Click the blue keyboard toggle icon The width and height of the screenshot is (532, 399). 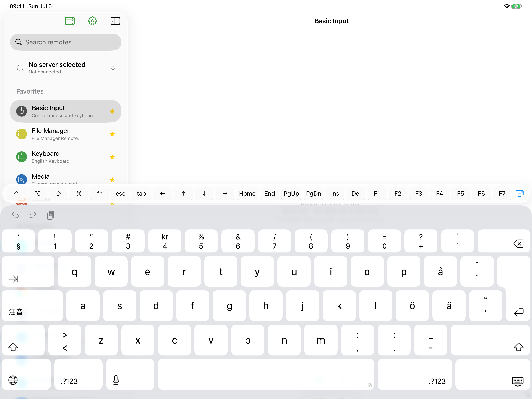pos(519,193)
